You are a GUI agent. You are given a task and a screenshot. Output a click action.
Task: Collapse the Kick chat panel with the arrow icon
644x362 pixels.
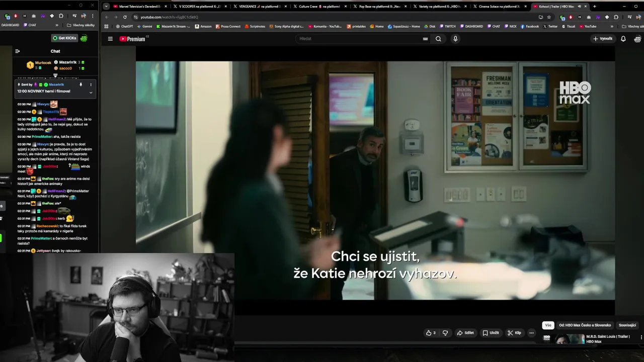click(x=17, y=51)
